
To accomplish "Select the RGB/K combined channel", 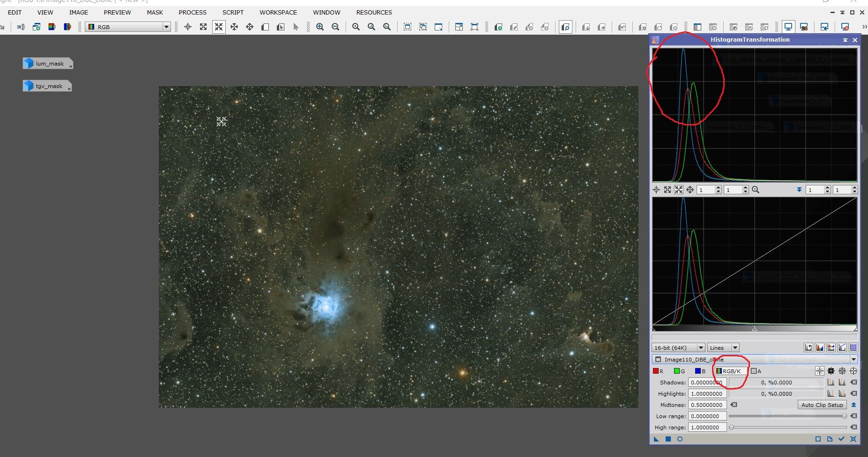I will [x=730, y=371].
